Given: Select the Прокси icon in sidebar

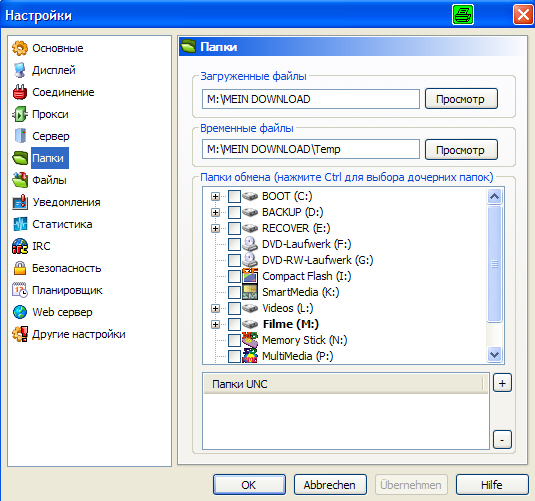Looking at the screenshot, I should (x=20, y=114).
